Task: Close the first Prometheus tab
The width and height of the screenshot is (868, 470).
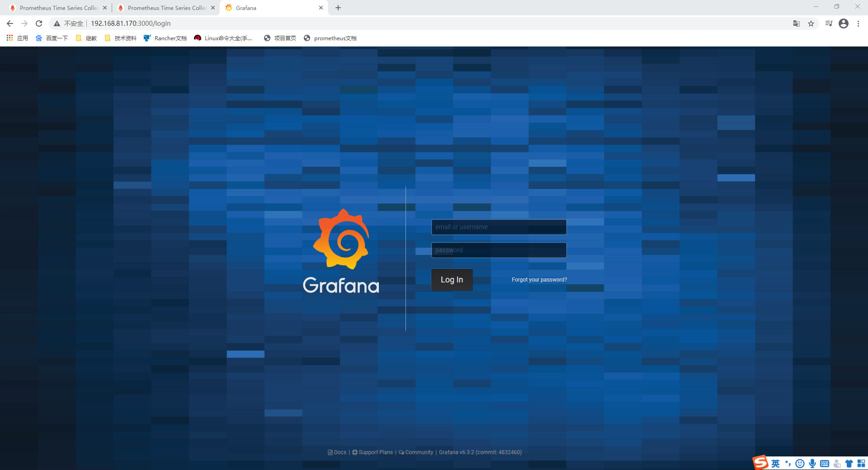Action: 105,8
